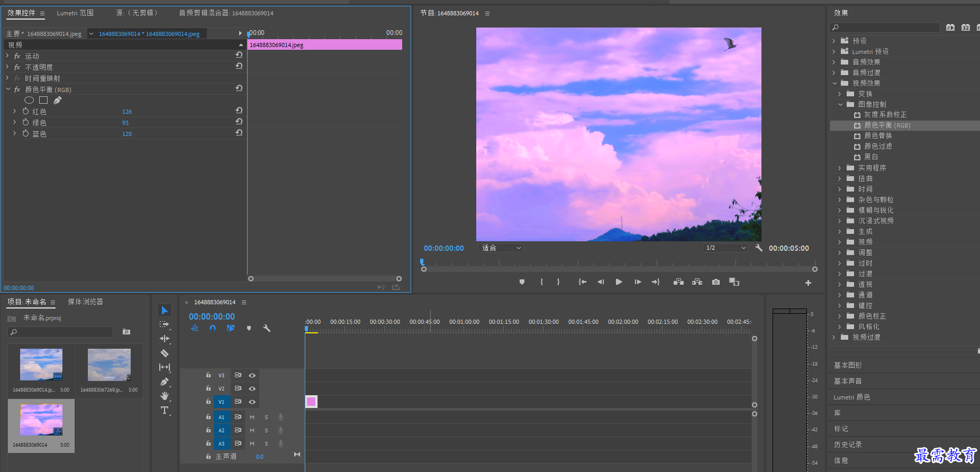Select the Hand tool

(x=165, y=396)
